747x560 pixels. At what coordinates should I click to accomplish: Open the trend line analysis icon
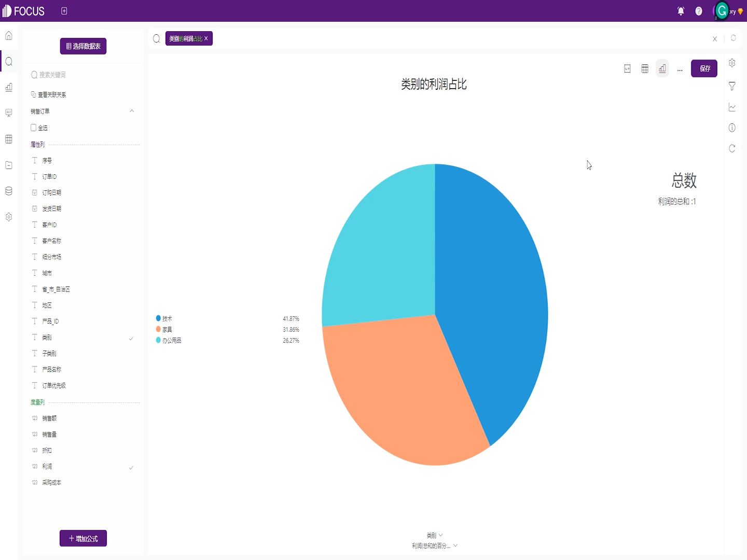click(x=732, y=107)
